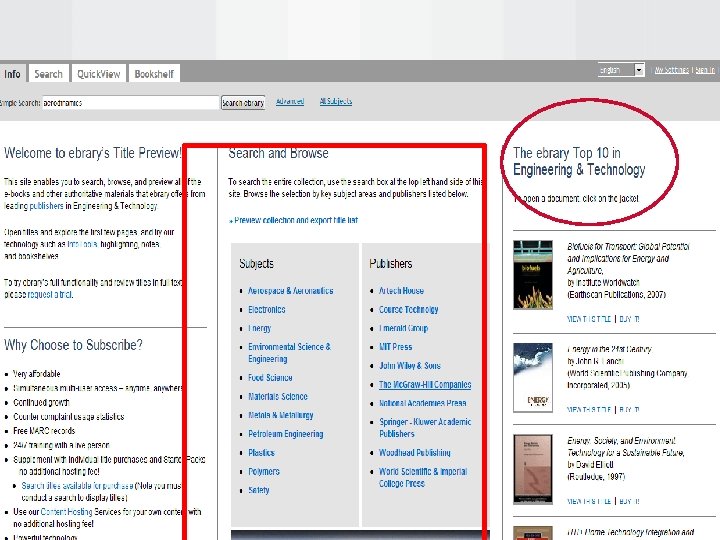
Task: Click the Biofuels for Transport book jacket
Action: pos(533,275)
